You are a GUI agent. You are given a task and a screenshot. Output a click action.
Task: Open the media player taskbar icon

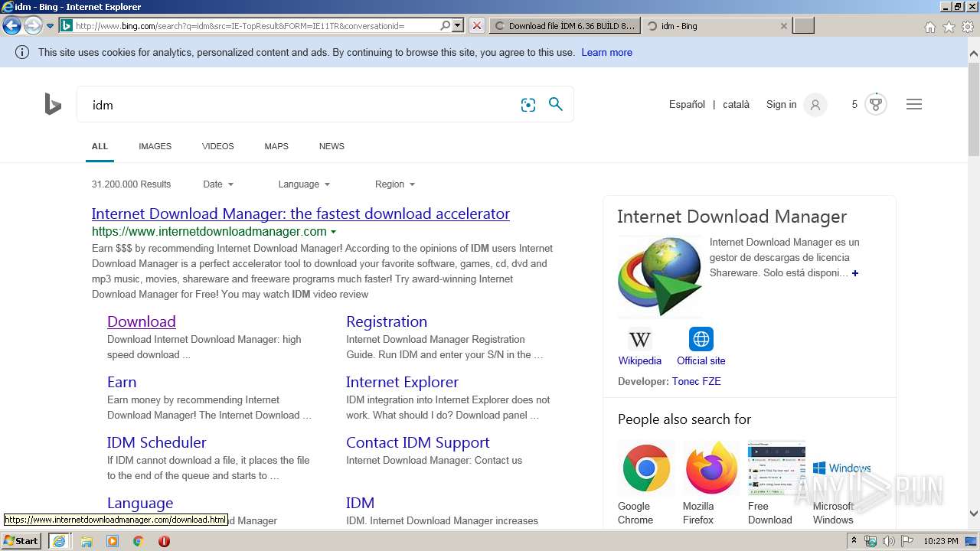tap(113, 541)
